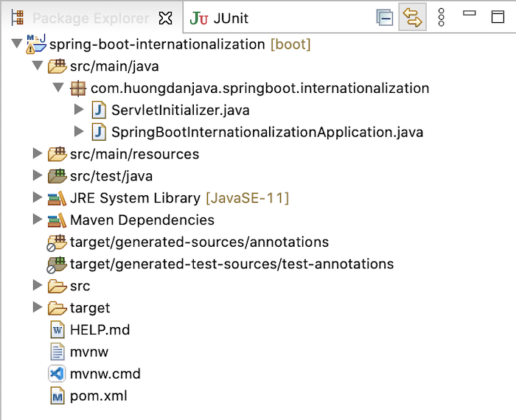516x420 pixels.
Task: Collapse the com.huongdanjava.springboot.internationalization package
Action: [x=58, y=87]
